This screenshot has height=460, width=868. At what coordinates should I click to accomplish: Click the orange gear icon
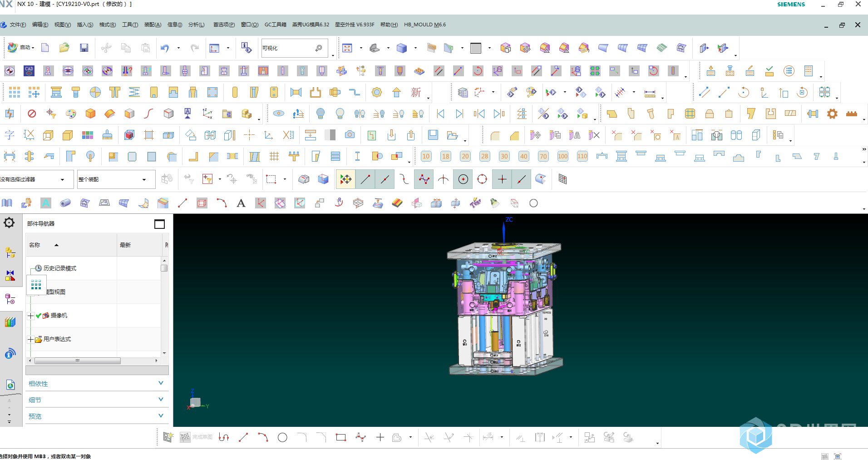tap(832, 114)
